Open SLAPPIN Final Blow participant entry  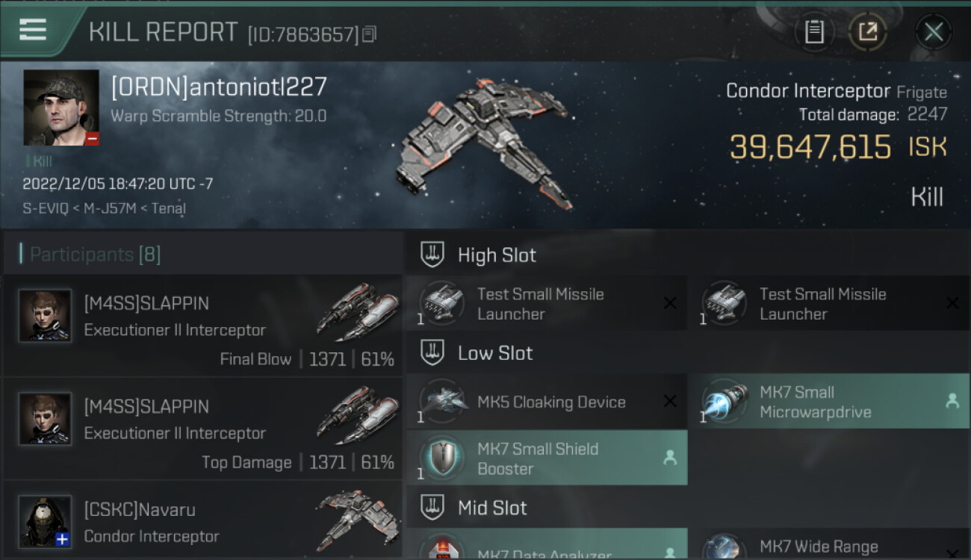202,326
